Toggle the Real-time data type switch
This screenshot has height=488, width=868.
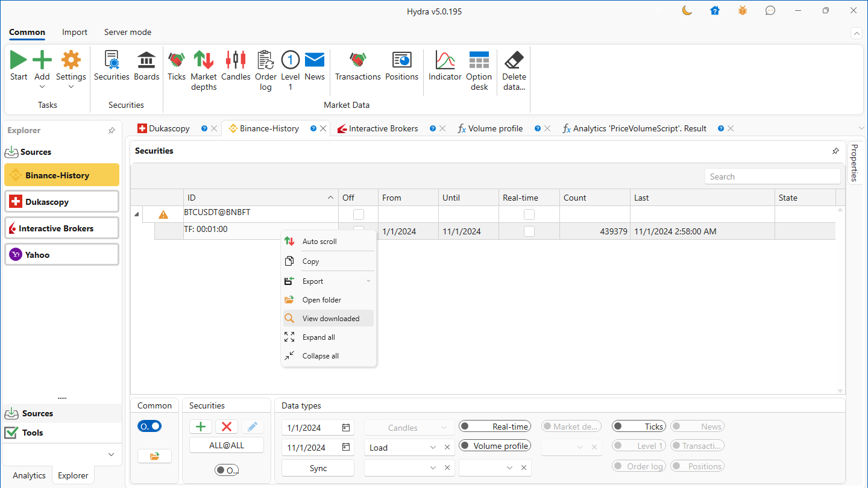(495, 427)
